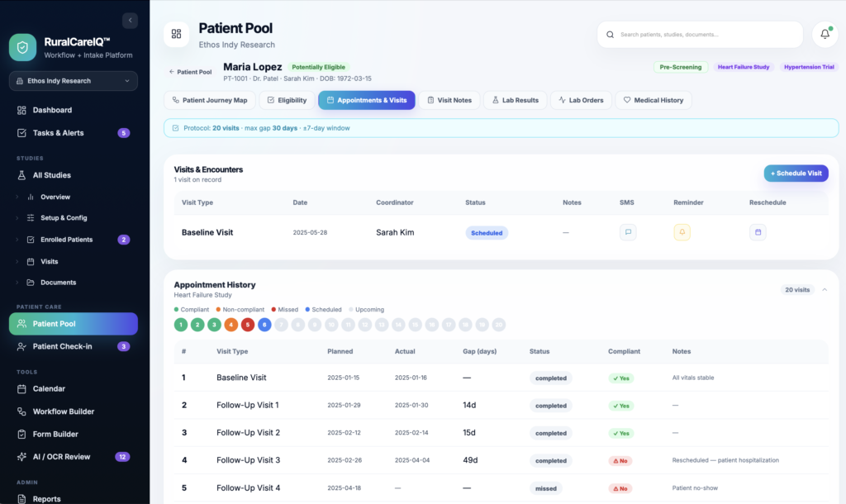This screenshot has height=504, width=846.
Task: Select visit circle number 4 in the timeline
Action: [231, 325]
